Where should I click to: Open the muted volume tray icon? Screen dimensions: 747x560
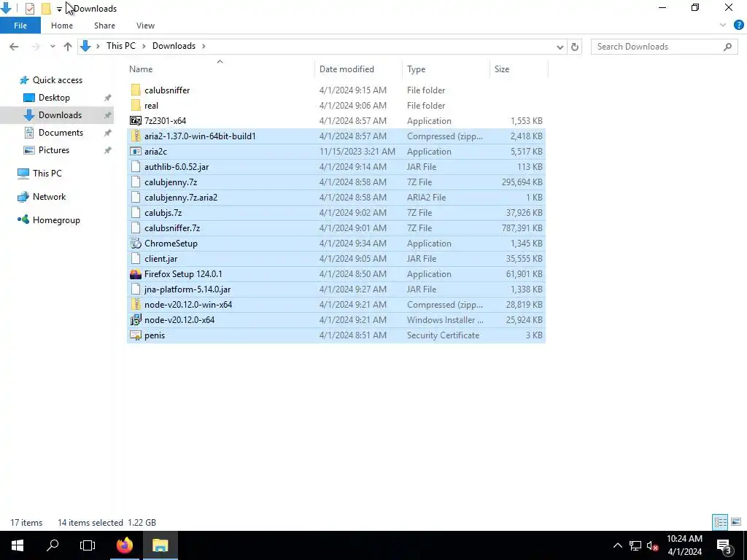pyautogui.click(x=652, y=545)
